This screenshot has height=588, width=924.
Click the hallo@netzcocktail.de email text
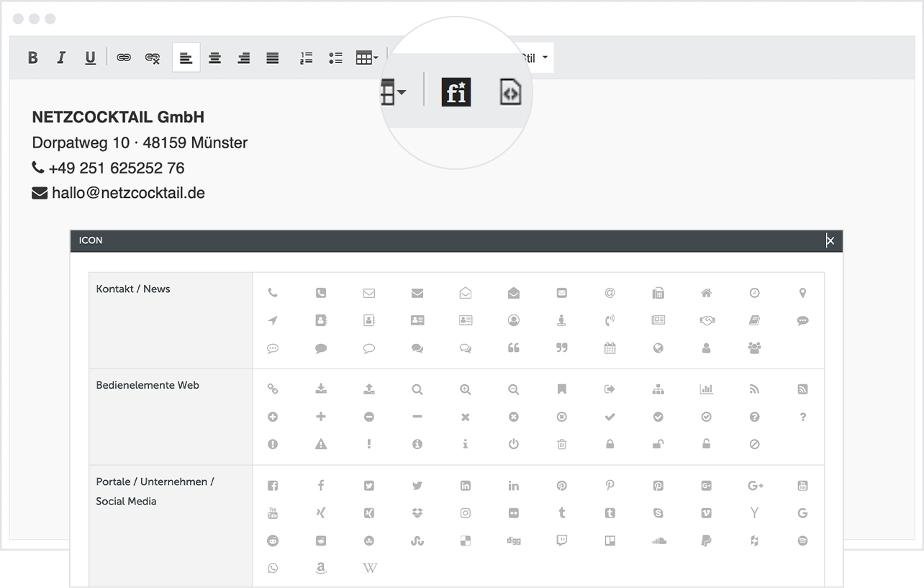point(128,193)
